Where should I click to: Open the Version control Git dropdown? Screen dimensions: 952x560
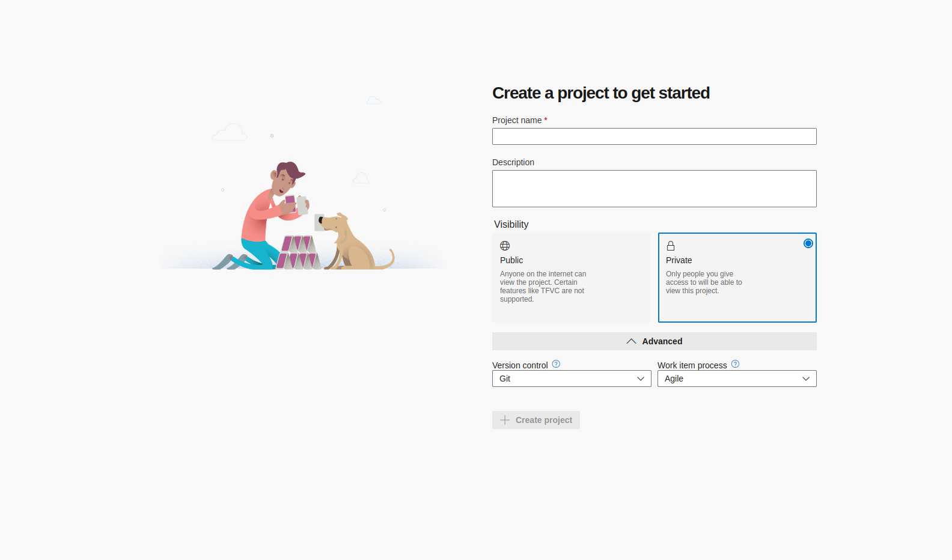[572, 379]
